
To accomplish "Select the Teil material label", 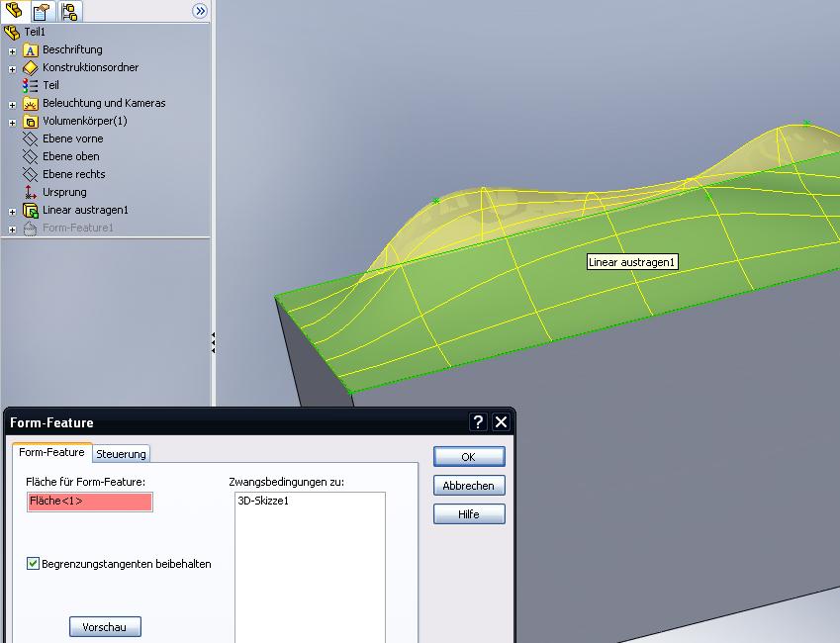I will pos(50,85).
